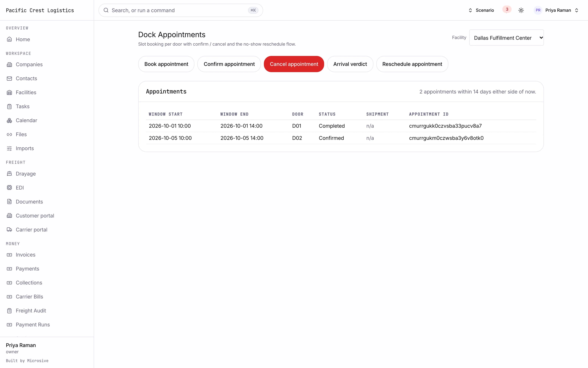Go to Carrier Bills in sidebar
Screen dimensions: 588x368
(x=29, y=297)
